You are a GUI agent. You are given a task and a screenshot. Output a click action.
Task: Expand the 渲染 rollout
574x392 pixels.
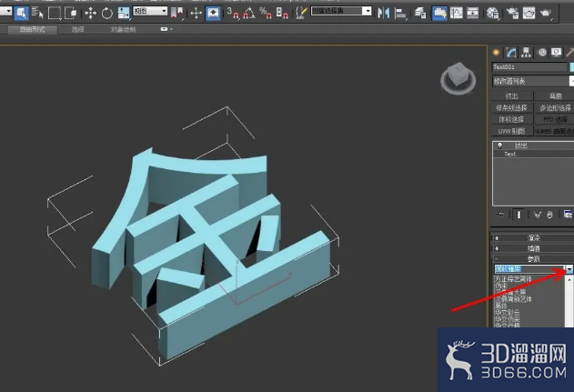(x=533, y=238)
